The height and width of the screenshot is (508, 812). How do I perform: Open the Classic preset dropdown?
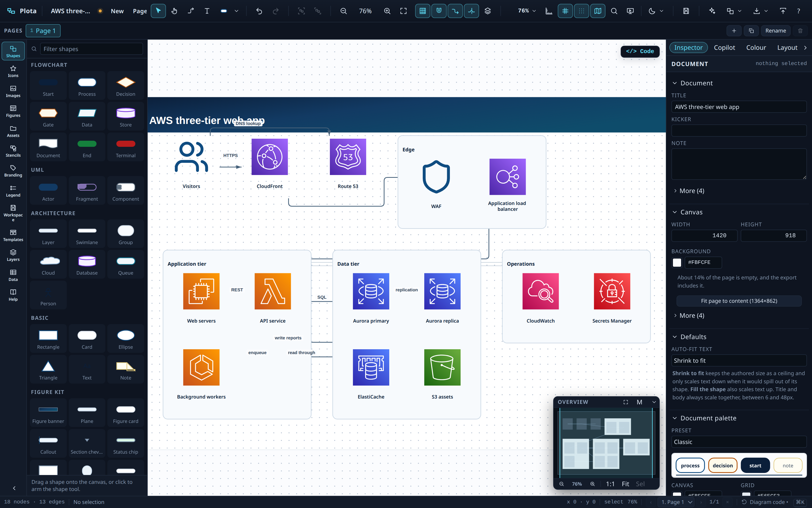[739, 442]
